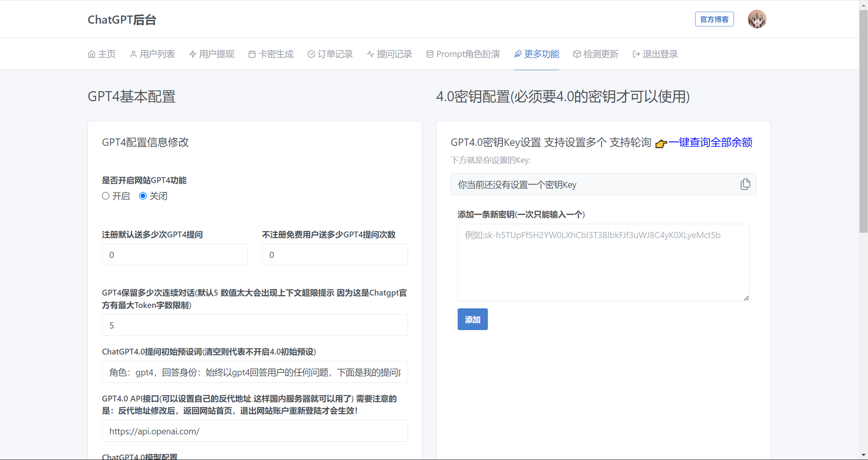The width and height of the screenshot is (868, 460).
Task: Click the pen icon beside 更多功能
Action: point(518,54)
